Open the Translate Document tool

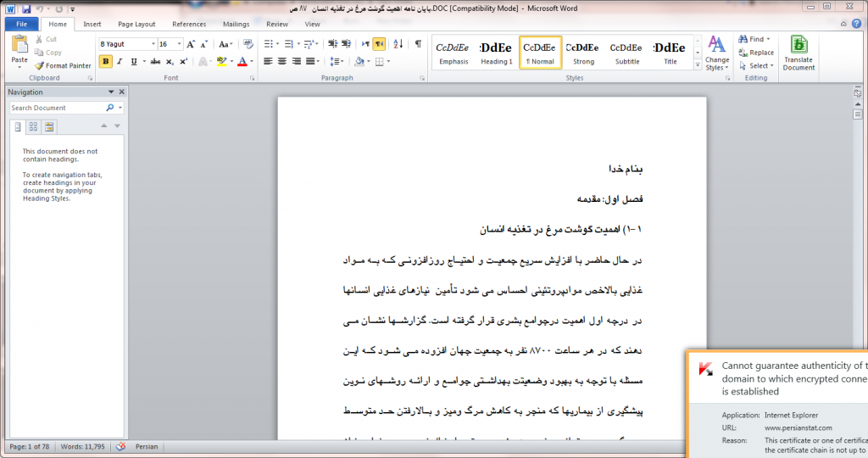click(x=798, y=53)
